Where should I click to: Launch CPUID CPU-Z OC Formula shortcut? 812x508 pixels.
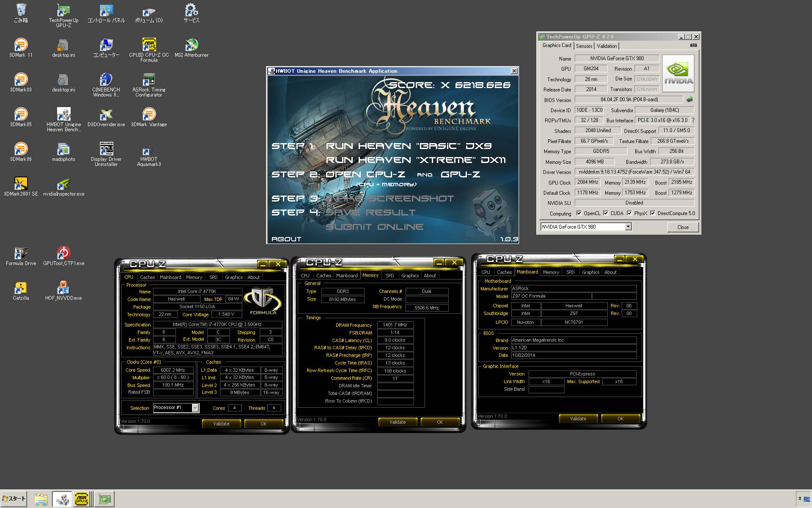point(149,50)
